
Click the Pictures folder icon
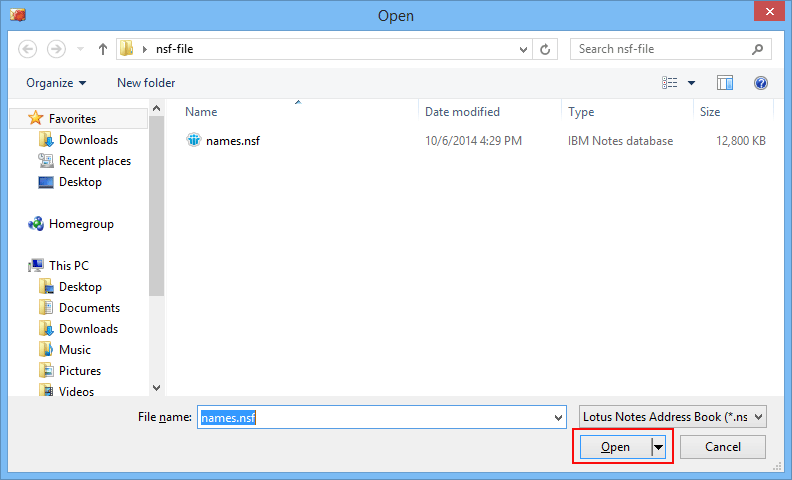(x=46, y=370)
